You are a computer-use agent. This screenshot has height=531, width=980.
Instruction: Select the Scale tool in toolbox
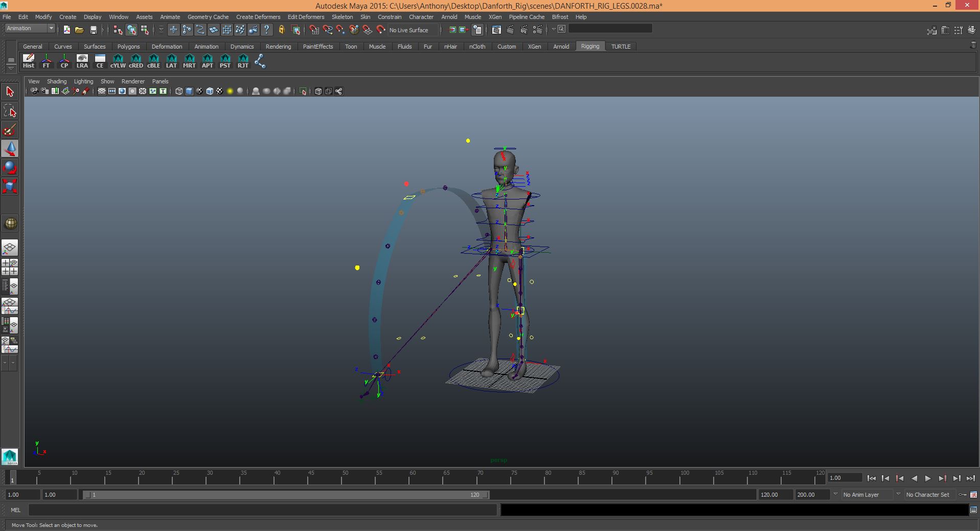tap(10, 186)
